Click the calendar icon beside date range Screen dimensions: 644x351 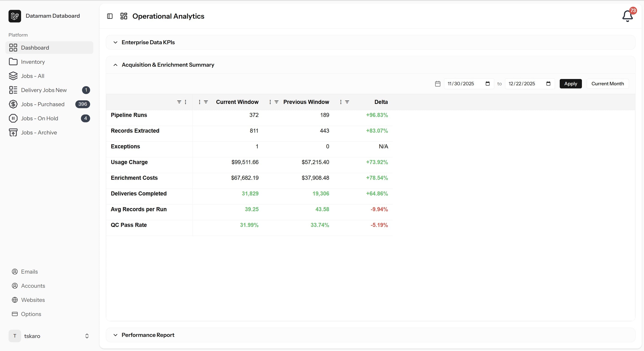[x=438, y=84]
